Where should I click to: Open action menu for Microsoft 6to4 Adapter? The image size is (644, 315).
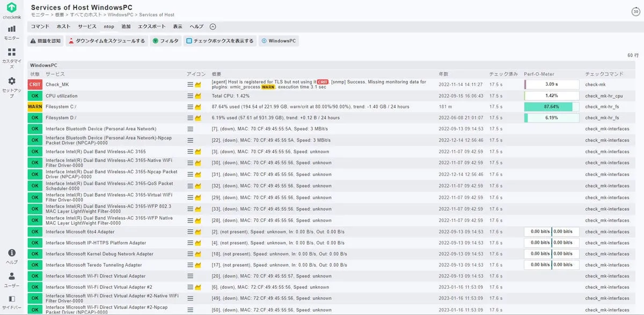click(x=190, y=232)
